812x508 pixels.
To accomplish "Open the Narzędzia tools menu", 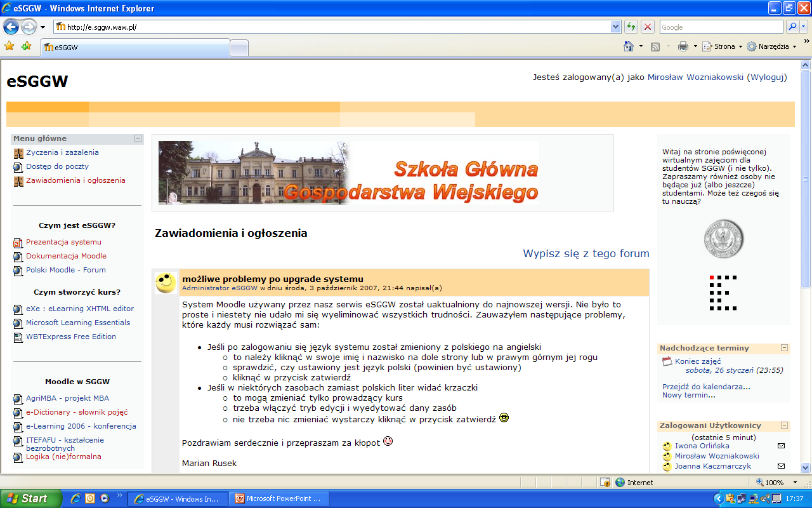I will pos(771,46).
